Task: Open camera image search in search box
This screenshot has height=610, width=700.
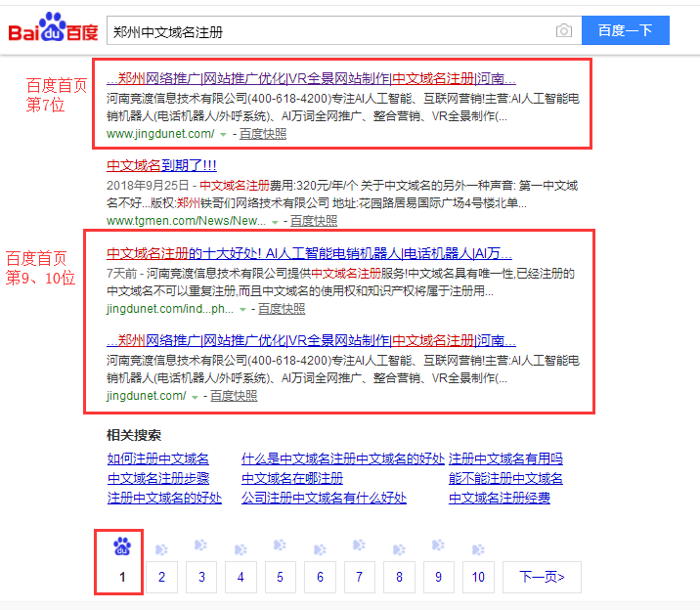Action: [563, 31]
